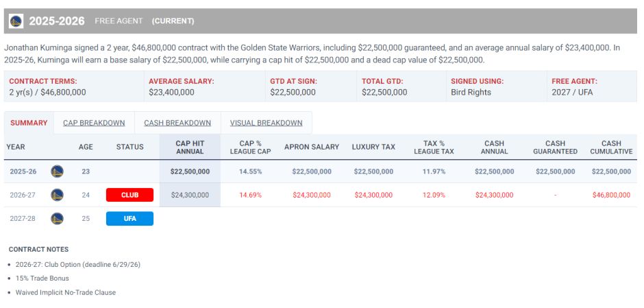Select the $22,500,000 cap hit cell

pyautogui.click(x=190, y=171)
